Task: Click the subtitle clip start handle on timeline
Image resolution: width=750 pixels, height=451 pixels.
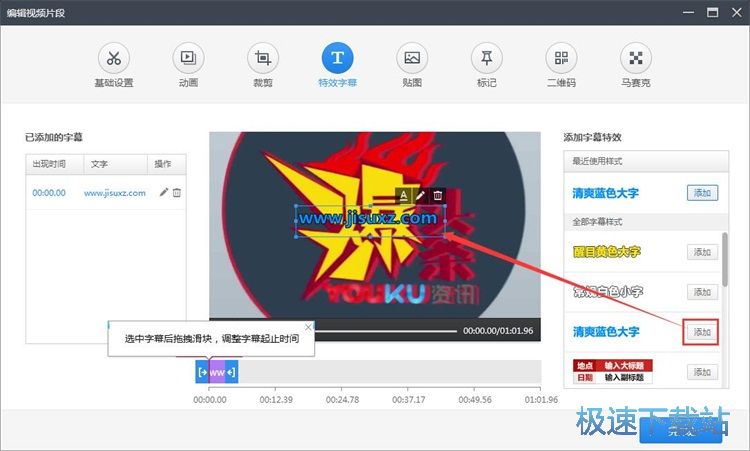Action: 202,372
